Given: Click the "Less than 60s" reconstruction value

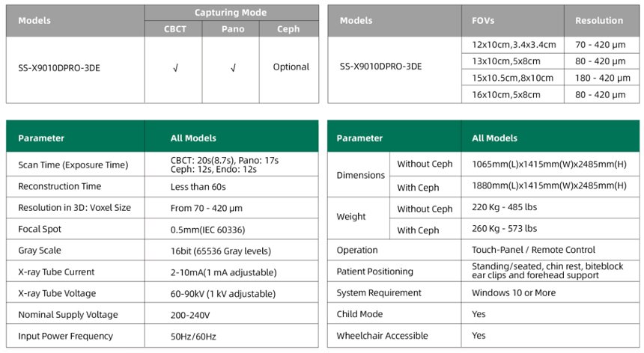Looking at the screenshot, I should point(198,186).
